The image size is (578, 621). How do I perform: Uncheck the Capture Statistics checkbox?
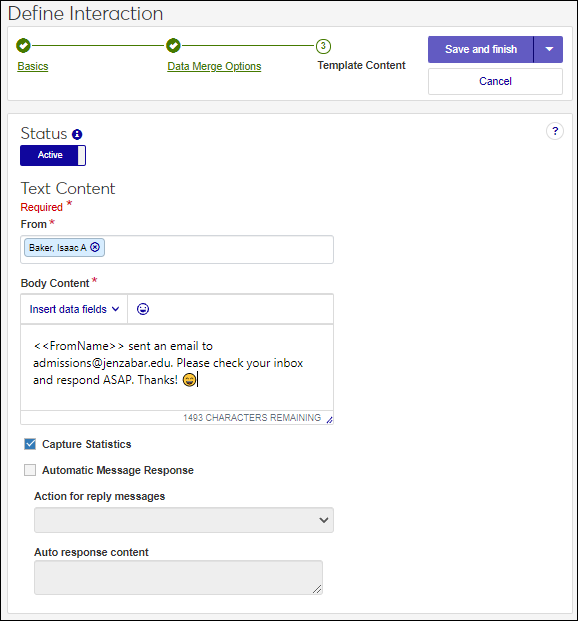(30, 444)
